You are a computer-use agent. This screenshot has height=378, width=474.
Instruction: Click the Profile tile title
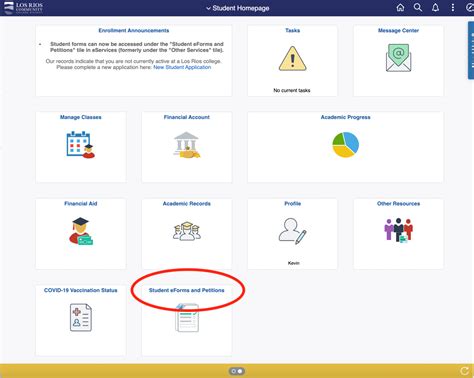(x=292, y=203)
